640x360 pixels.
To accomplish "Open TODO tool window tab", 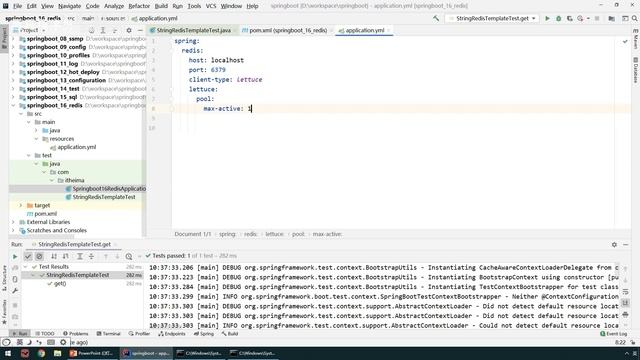I will [44, 334].
